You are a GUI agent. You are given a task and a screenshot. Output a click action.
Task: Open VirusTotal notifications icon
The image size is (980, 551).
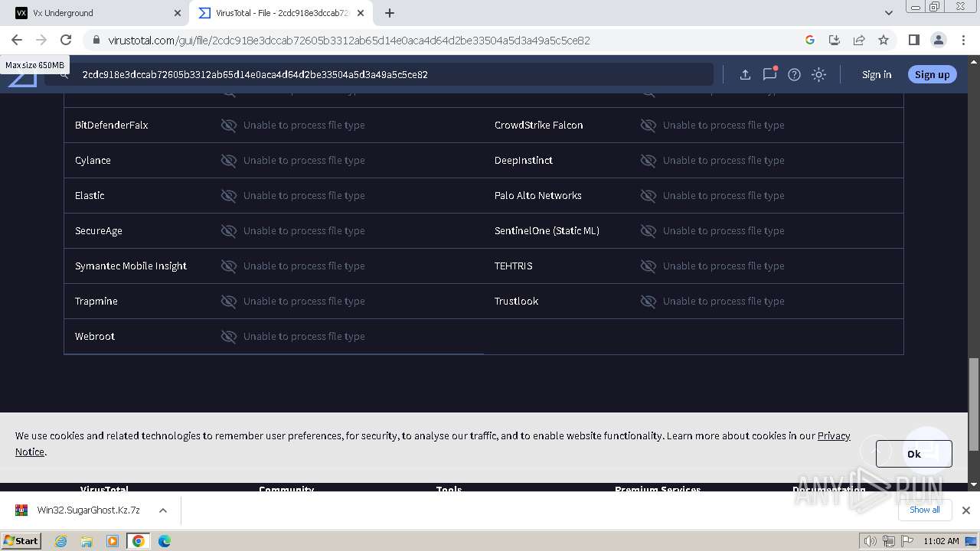769,74
